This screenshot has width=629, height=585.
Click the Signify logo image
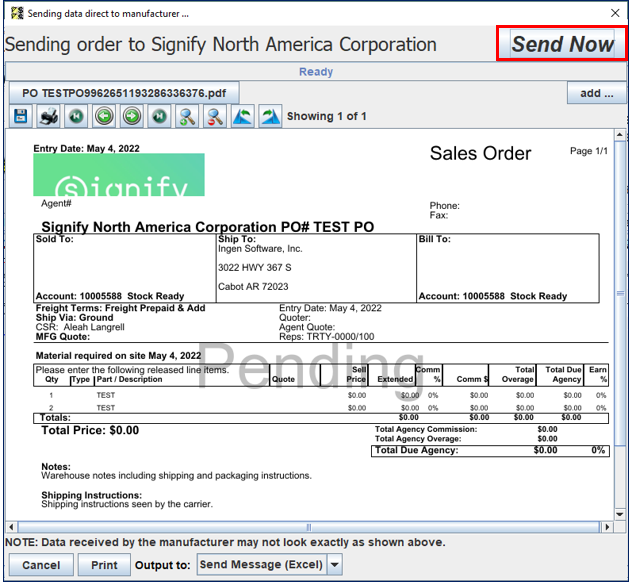click(x=119, y=175)
